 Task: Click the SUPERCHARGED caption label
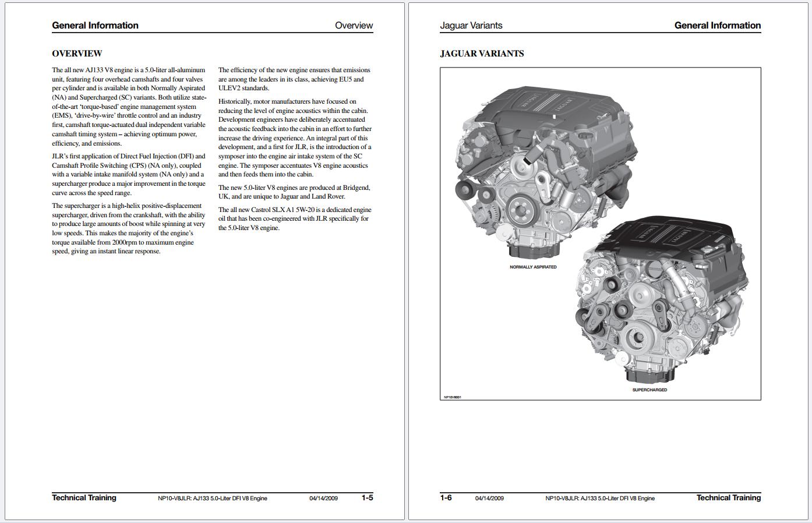click(651, 388)
